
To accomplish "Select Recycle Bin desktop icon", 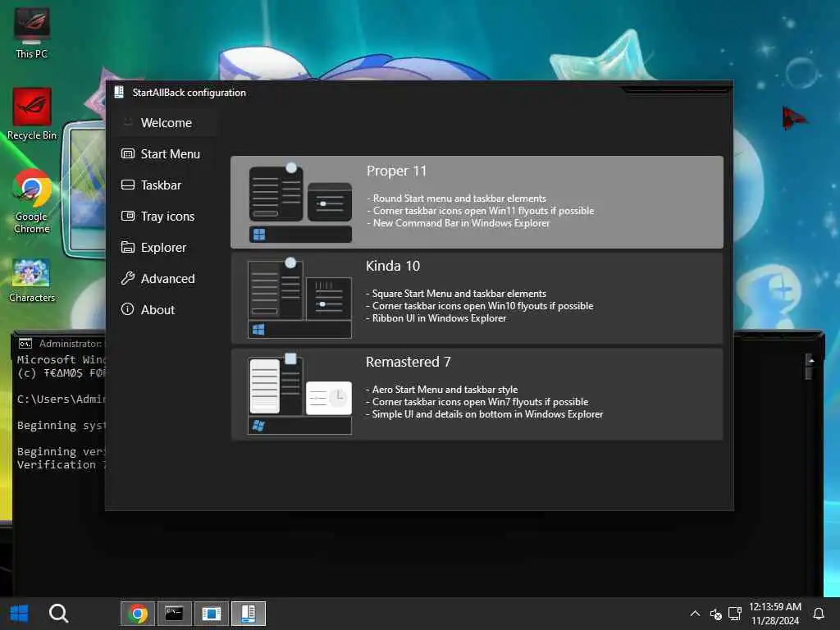I will click(32, 114).
